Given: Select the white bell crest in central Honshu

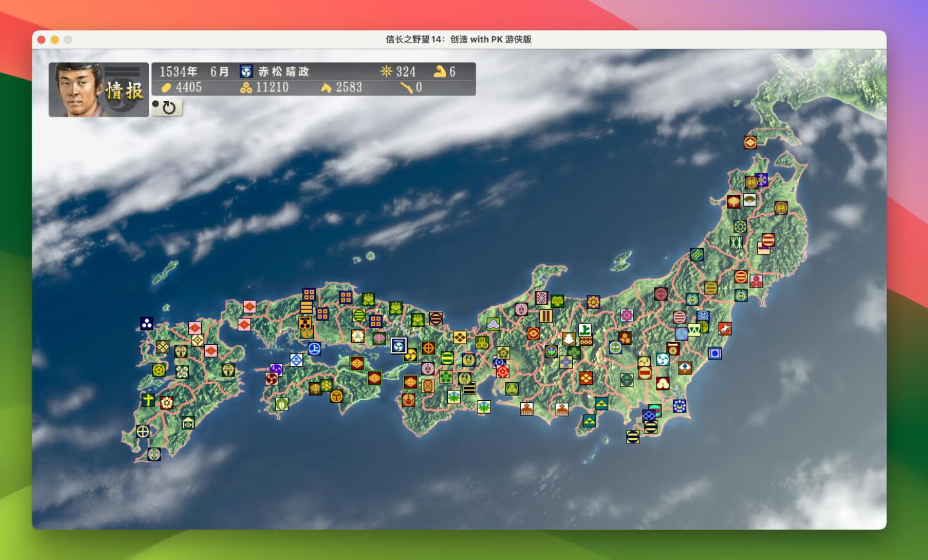Looking at the screenshot, I should tap(568, 339).
